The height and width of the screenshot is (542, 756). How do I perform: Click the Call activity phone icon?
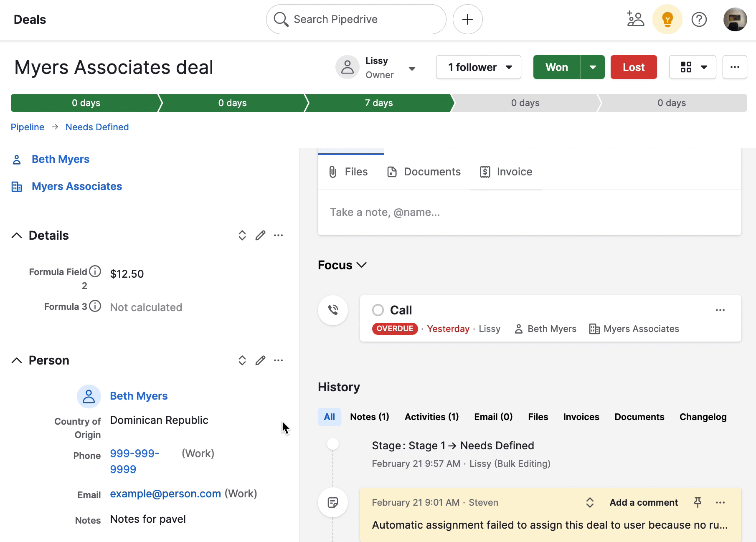pyautogui.click(x=333, y=310)
